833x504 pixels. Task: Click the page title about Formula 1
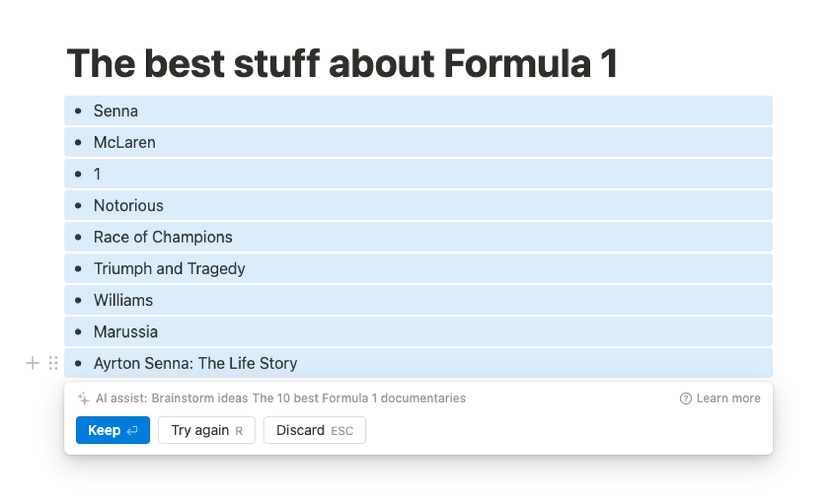(342, 63)
